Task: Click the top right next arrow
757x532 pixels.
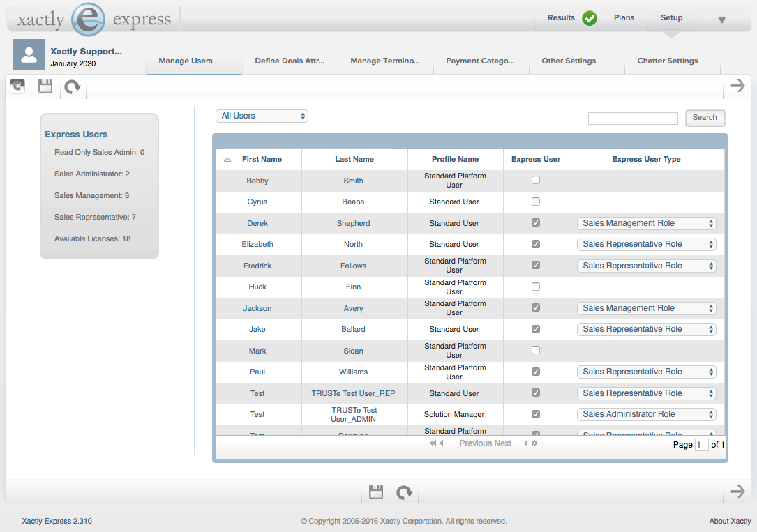Action: tap(737, 86)
